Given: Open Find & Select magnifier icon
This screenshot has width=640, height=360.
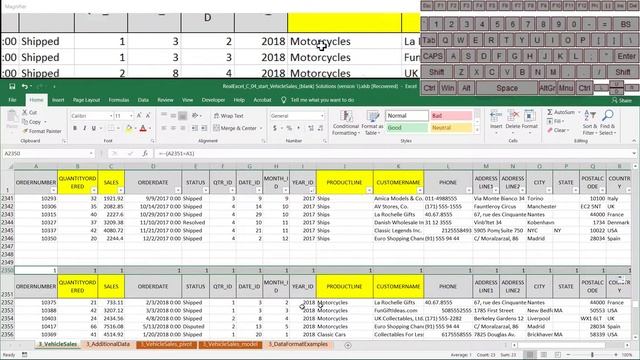Looking at the screenshot, I should pyautogui.click(x=608, y=116).
